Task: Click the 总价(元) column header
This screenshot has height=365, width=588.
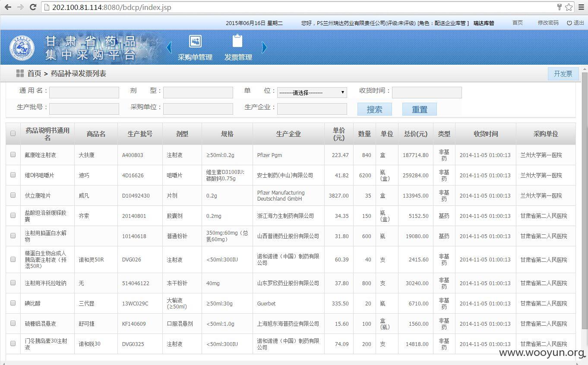Action: [416, 134]
